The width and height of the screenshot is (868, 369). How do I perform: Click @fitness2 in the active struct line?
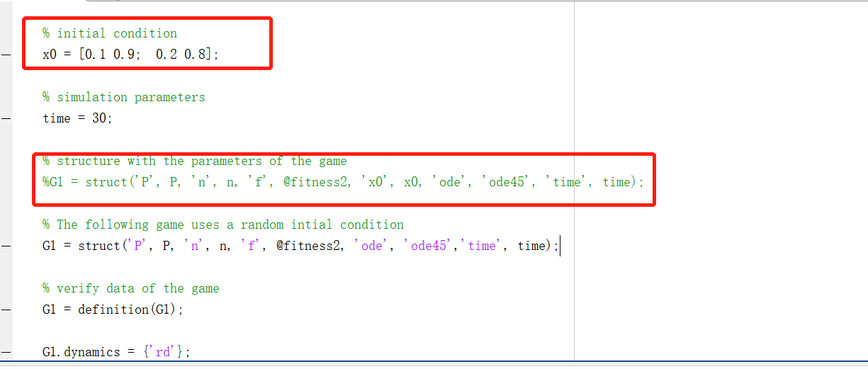[x=310, y=246]
